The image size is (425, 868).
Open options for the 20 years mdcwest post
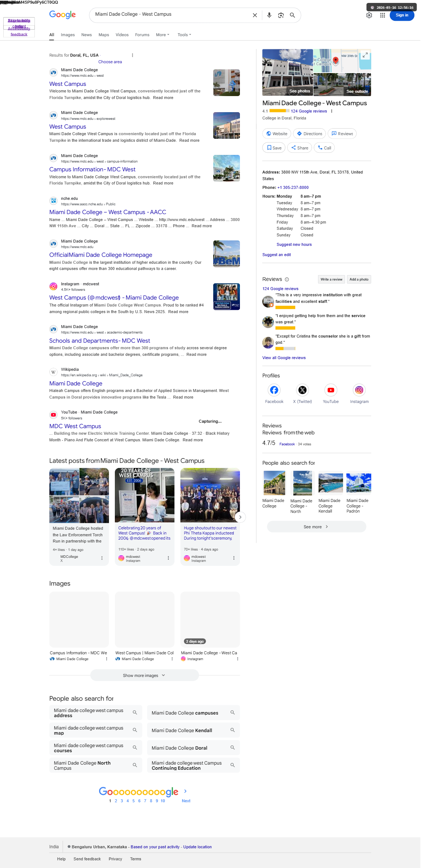pos(168,558)
